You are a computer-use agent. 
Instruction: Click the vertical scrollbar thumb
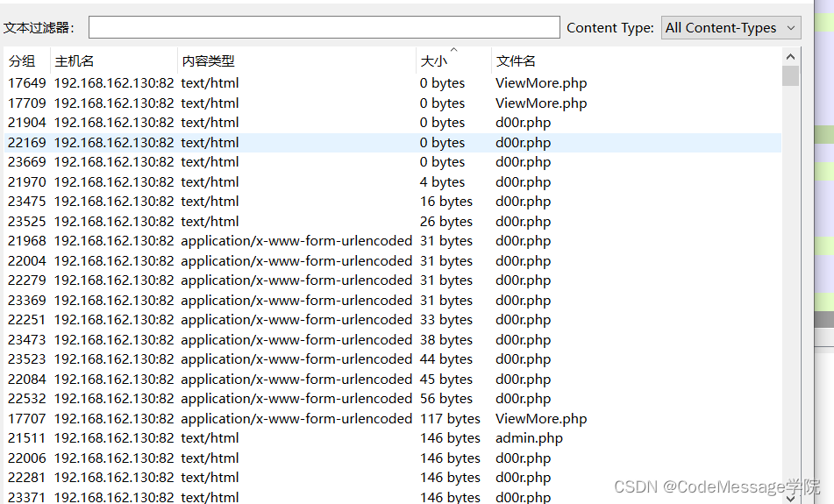(x=790, y=75)
